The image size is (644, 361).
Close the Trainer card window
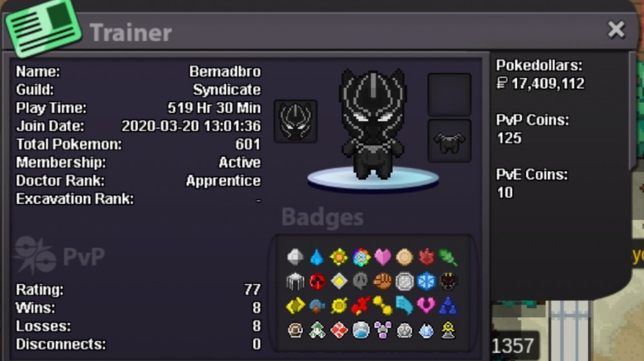click(616, 30)
